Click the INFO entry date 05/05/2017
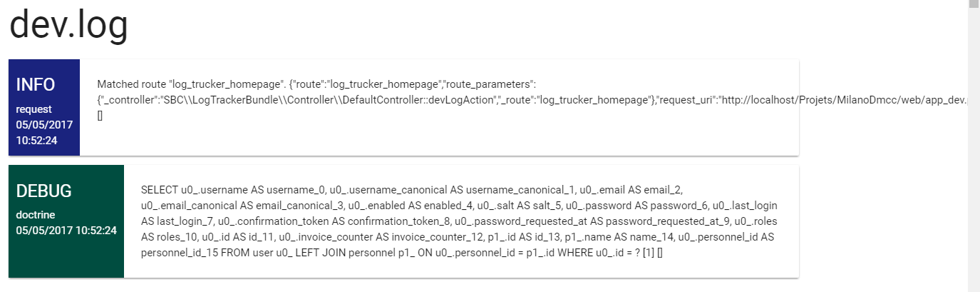This screenshot has height=292, width=980. [44, 125]
